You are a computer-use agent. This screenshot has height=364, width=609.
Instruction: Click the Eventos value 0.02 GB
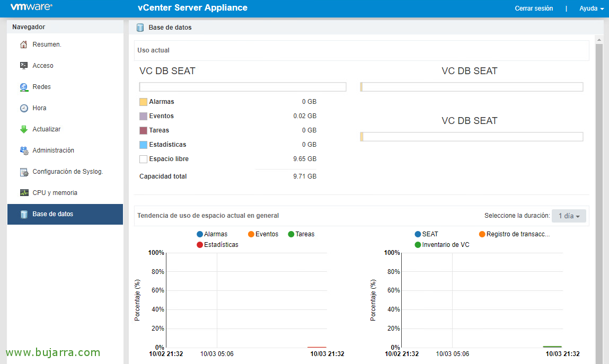[x=305, y=116]
